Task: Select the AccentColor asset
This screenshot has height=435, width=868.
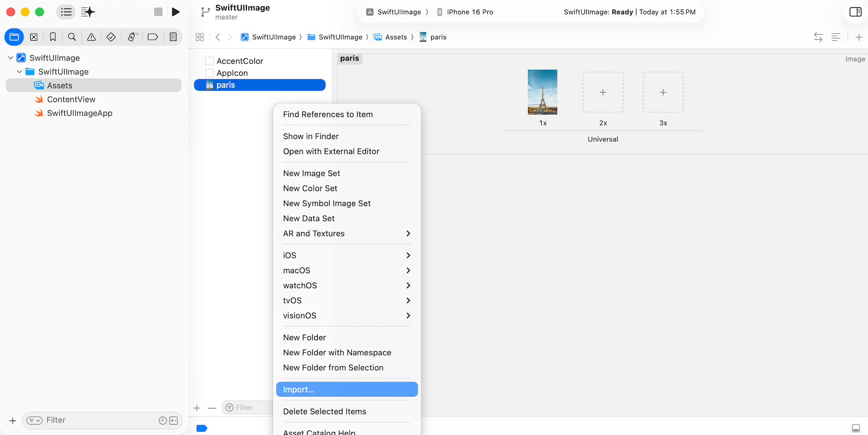Action: (x=240, y=61)
